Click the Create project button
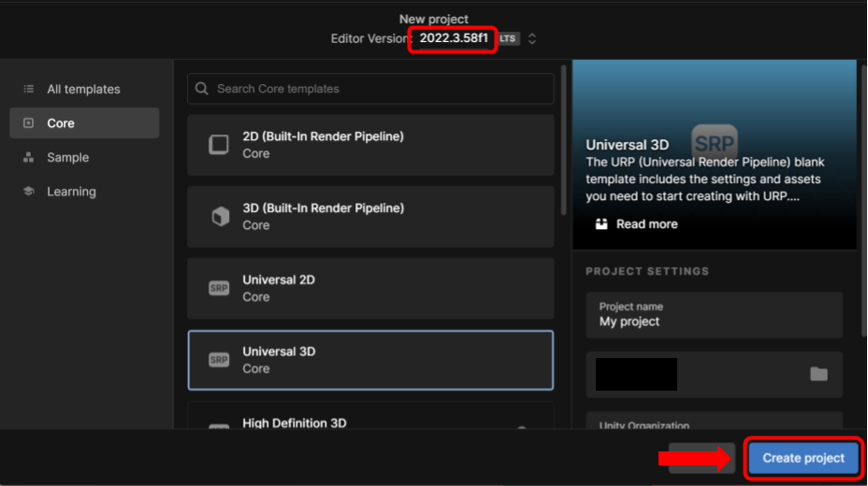The height and width of the screenshot is (486, 868). coord(803,458)
